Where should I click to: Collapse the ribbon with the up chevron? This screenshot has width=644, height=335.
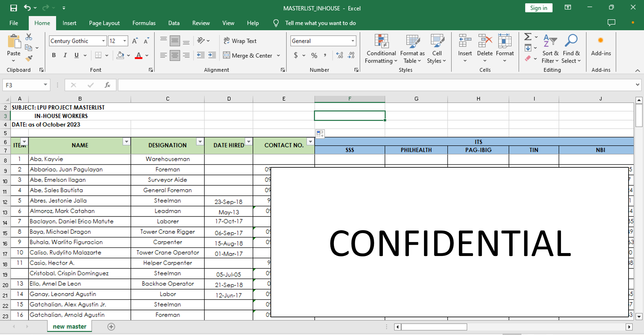(637, 70)
